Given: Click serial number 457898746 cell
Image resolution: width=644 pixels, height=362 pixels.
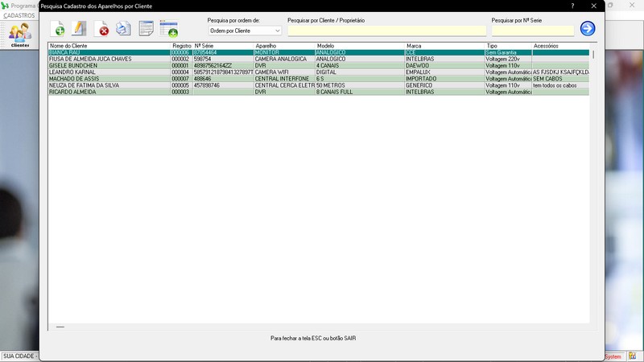Looking at the screenshot, I should (x=224, y=85).
